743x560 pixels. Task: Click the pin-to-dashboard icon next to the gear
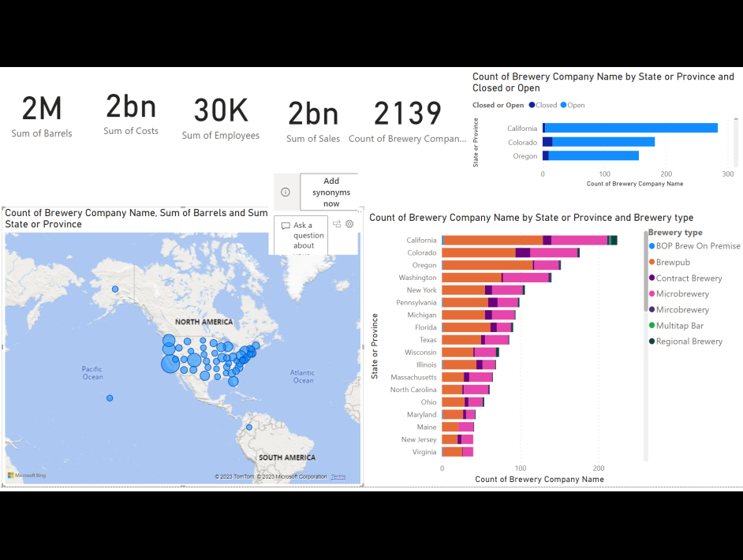click(336, 224)
